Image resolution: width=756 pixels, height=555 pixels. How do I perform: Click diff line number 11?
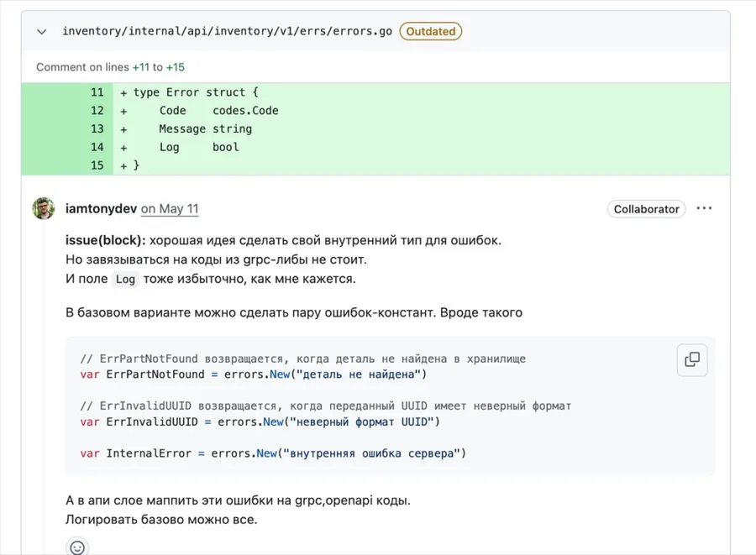coord(97,92)
